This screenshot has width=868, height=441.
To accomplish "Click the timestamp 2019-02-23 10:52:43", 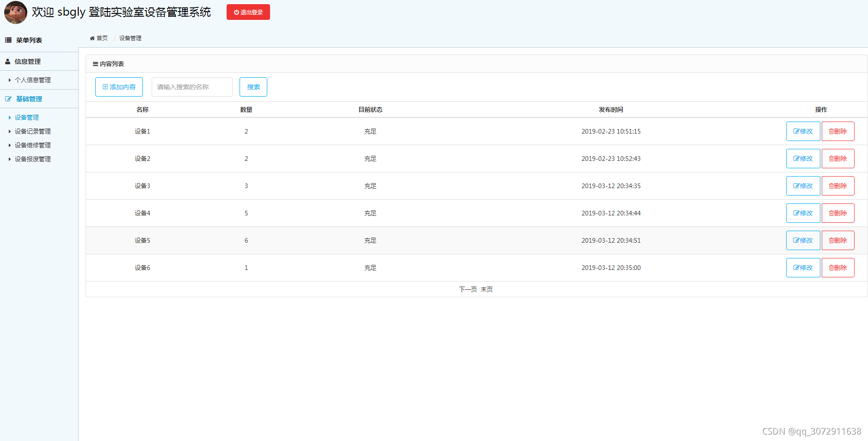I will (x=611, y=159).
